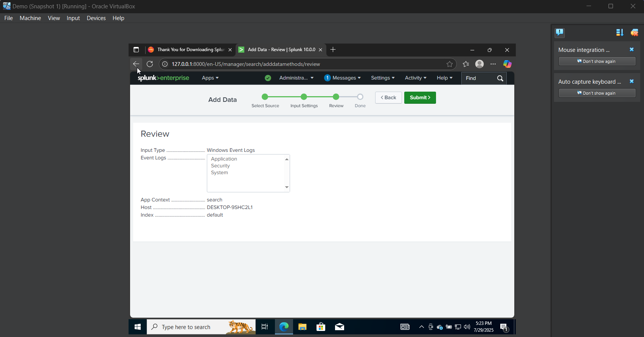Open Edge Settings and more menu

point(493,64)
